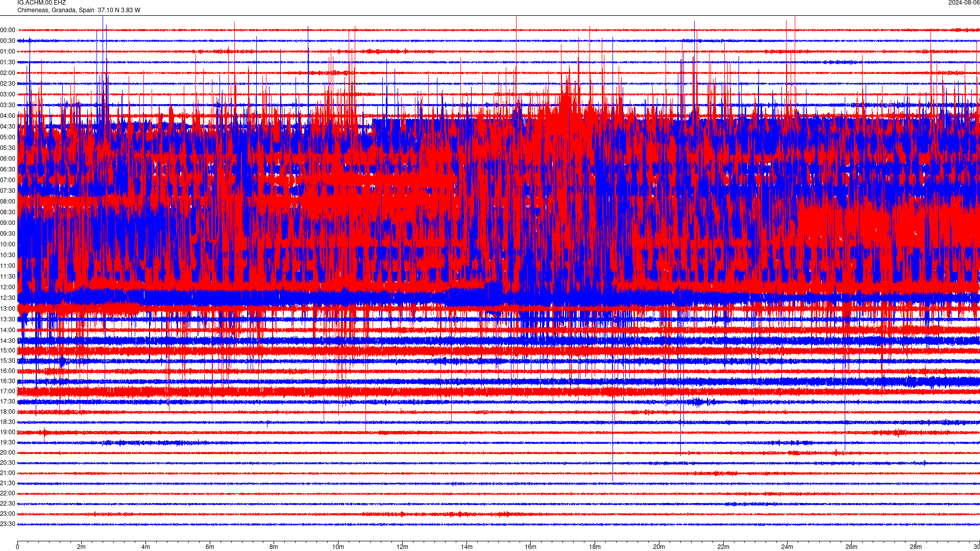Select the 15:00 trace time label
The height and width of the screenshot is (551, 980).
point(8,350)
